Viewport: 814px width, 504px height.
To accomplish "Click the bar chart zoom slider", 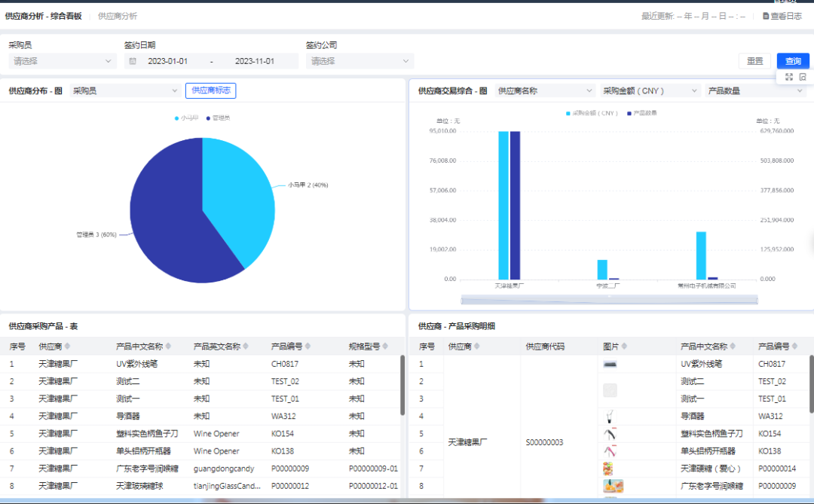I will click(609, 300).
